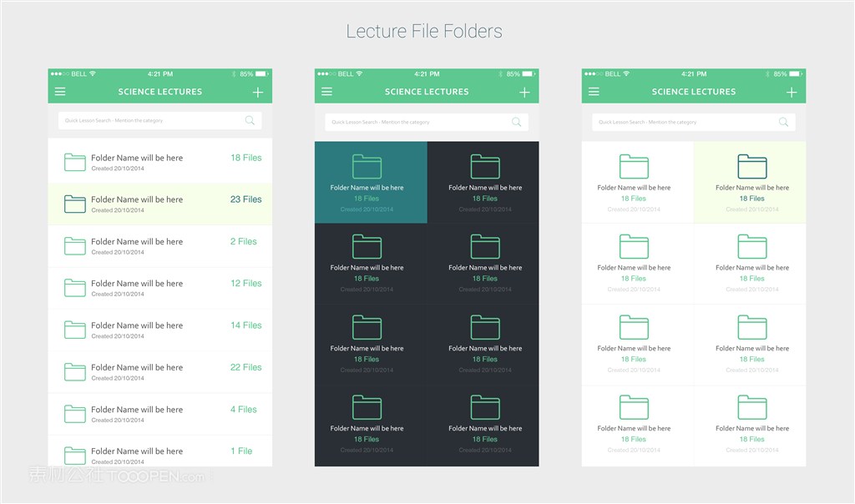This screenshot has width=855, height=504.
Task: Click folder icon of the 22 Files row
Action: point(74,371)
